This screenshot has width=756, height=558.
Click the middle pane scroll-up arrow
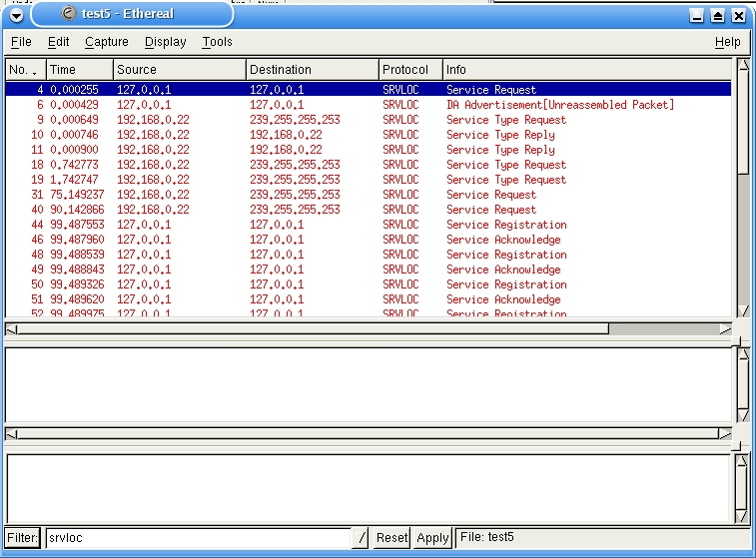tap(742, 356)
